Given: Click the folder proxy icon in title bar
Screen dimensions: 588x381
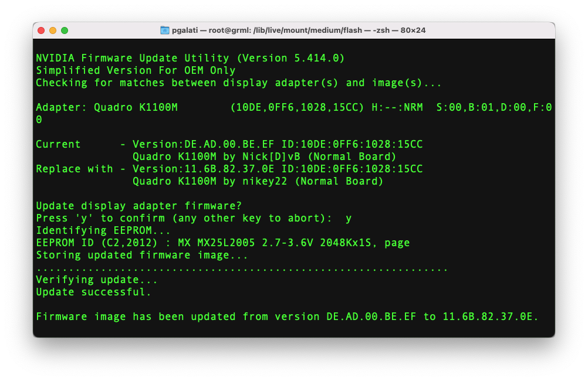Looking at the screenshot, I should (x=165, y=30).
